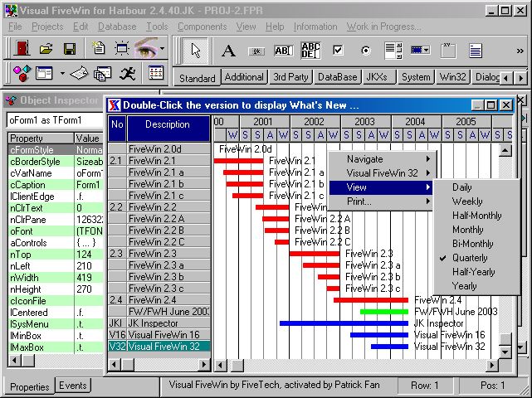Click the exit door icon in toolbar
532x398 pixels.
click(x=21, y=49)
